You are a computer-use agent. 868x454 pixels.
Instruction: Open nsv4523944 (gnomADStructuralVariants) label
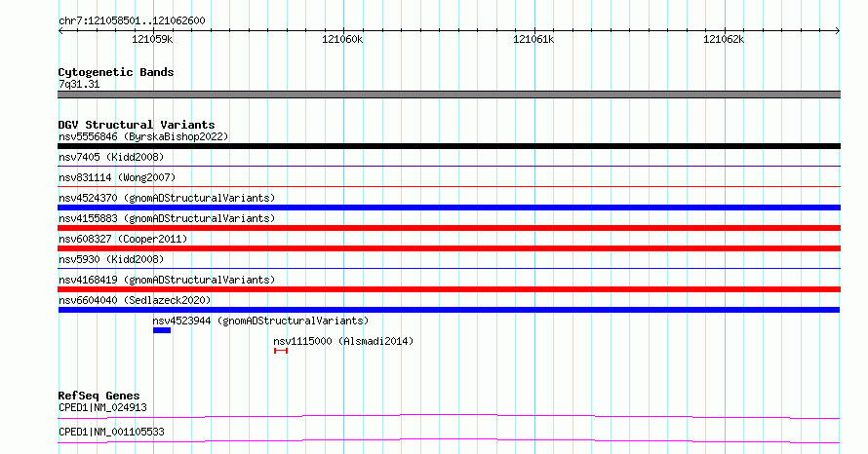[x=260, y=321]
